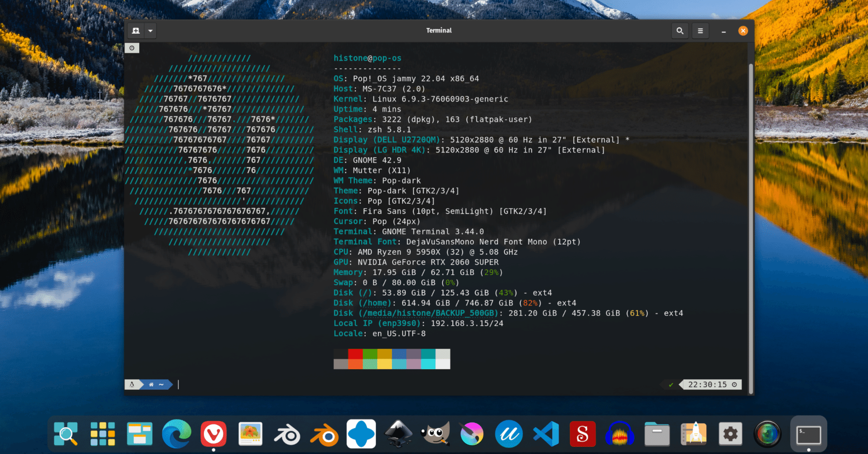Click the DE line 'GNOME 42.9'

367,160
